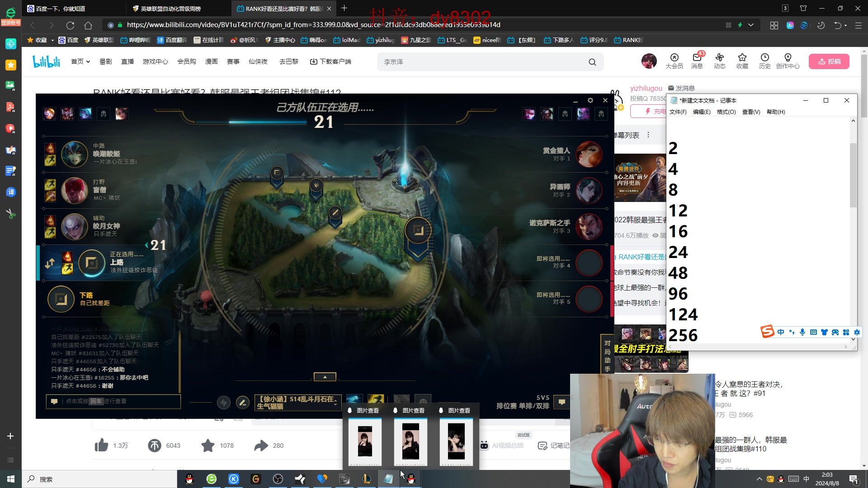The width and height of the screenshot is (868, 488).
Task: Open the notification center in taskbar
Action: click(x=854, y=479)
